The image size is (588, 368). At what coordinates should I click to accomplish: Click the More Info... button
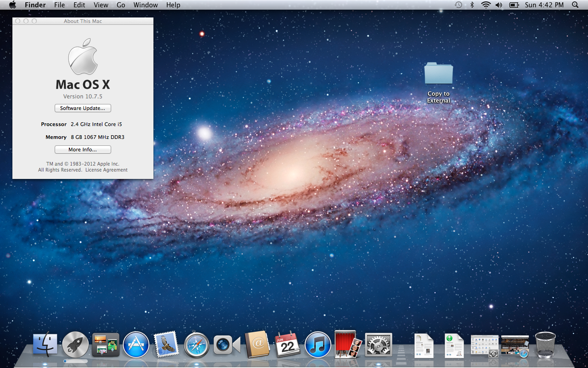[83, 149]
